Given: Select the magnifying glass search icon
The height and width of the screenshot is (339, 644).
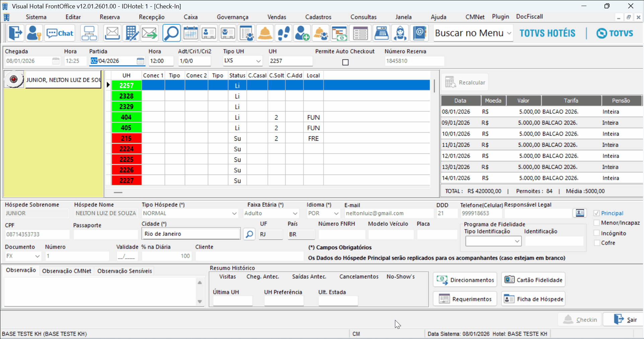Looking at the screenshot, I should point(171,33).
